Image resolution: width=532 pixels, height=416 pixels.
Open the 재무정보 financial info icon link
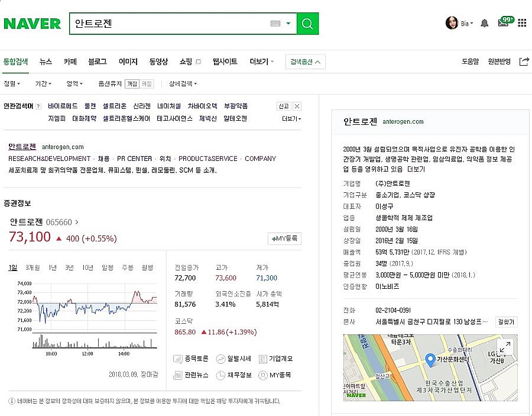pyautogui.click(x=233, y=375)
